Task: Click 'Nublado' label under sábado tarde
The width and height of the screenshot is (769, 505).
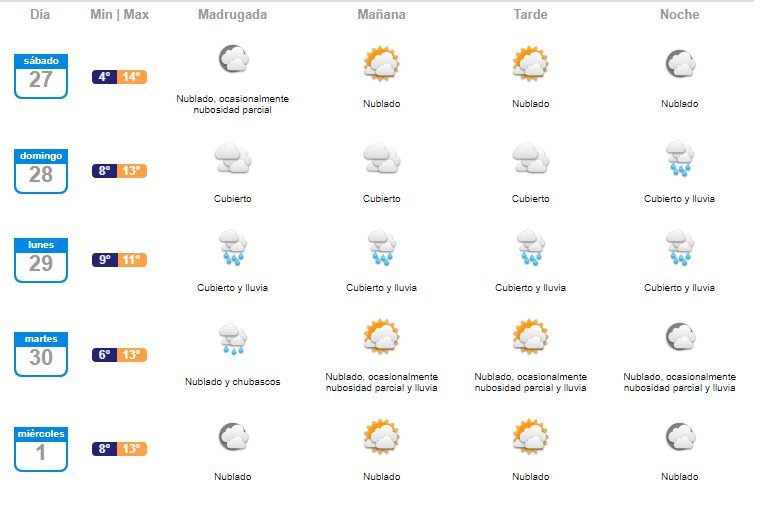Action: pyautogui.click(x=531, y=104)
